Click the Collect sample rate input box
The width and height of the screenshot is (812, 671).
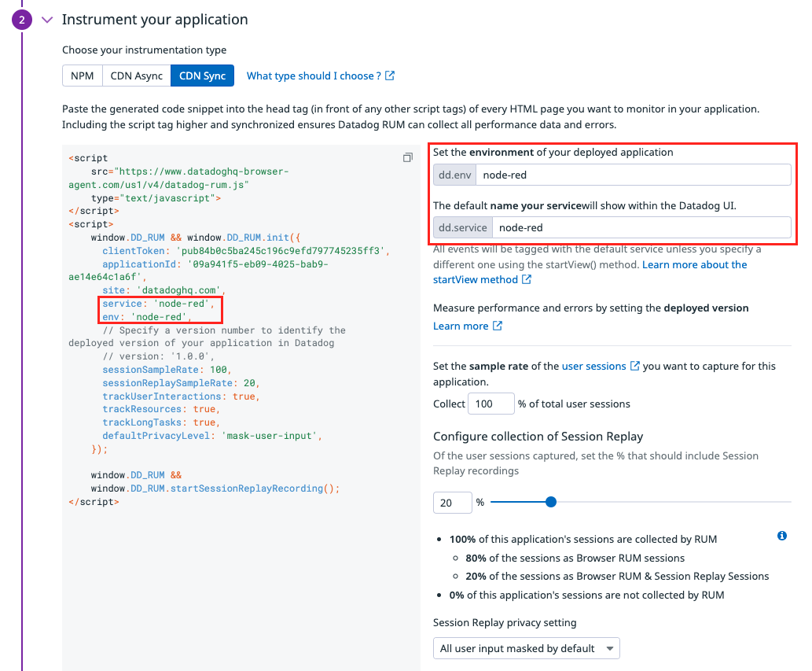(x=491, y=404)
